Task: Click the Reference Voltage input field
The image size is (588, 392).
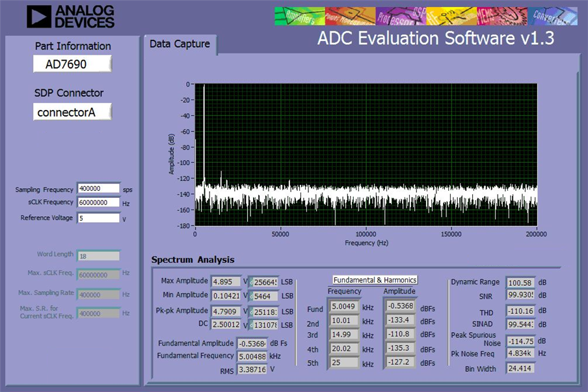Action: 99,217
